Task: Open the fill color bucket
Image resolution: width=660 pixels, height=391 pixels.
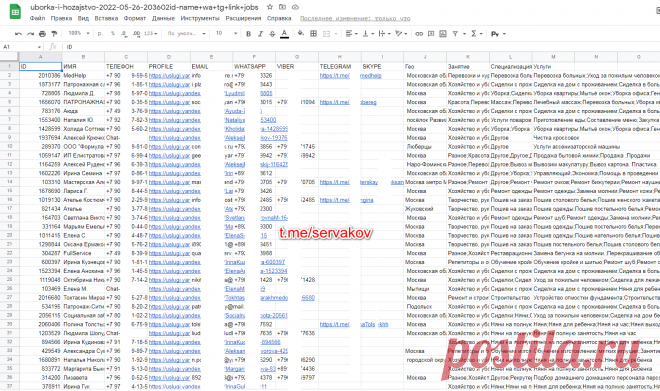Action: (x=301, y=33)
